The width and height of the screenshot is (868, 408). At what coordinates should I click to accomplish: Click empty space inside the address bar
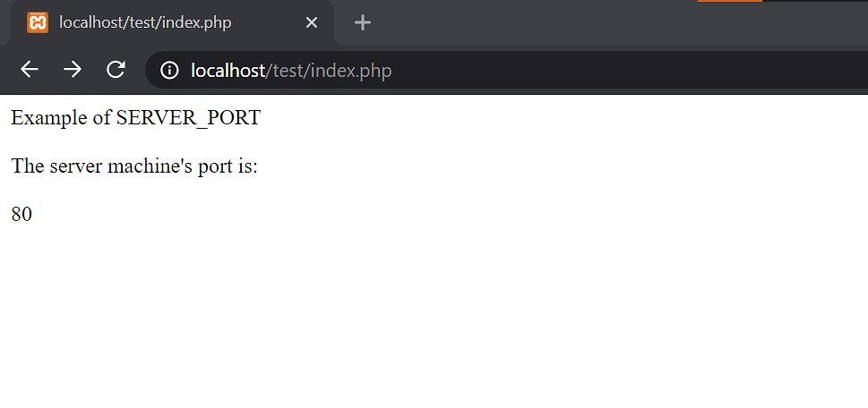[609, 70]
